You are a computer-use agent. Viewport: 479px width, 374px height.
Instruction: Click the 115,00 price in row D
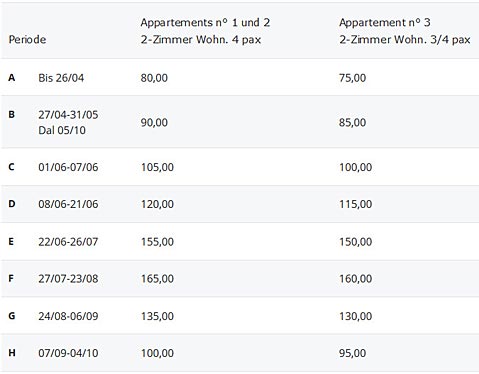tap(356, 204)
